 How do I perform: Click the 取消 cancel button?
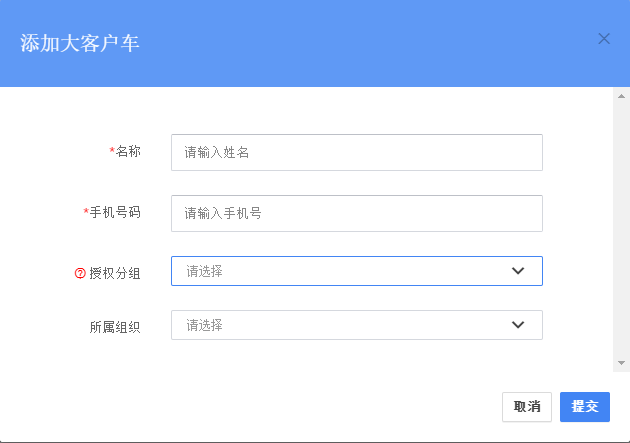point(527,407)
